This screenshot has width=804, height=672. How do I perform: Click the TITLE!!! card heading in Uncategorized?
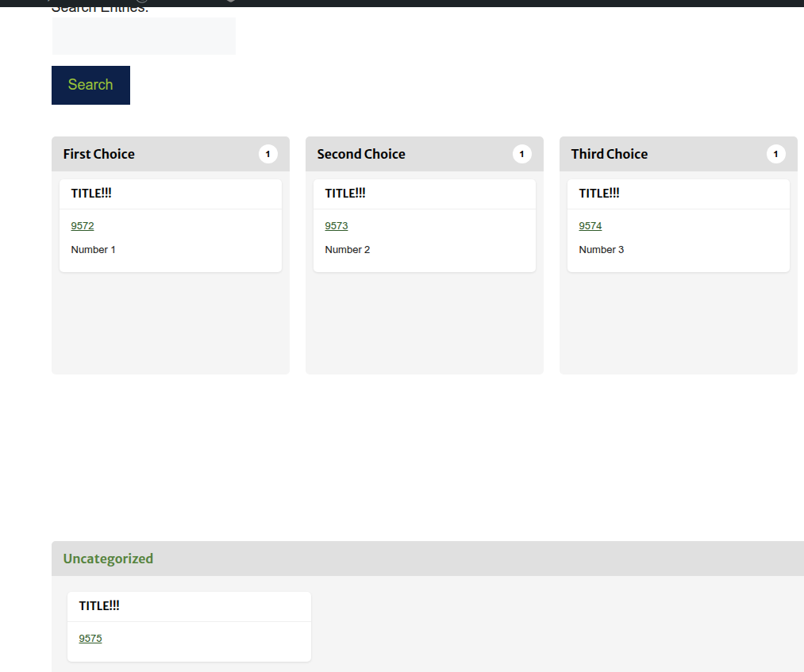point(99,606)
